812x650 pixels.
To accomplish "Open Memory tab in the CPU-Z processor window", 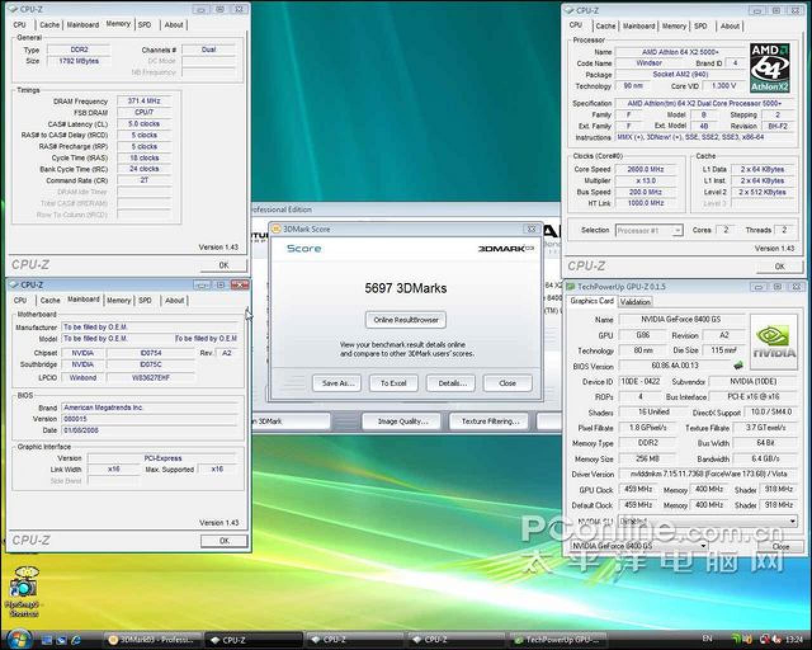I will coord(674,26).
